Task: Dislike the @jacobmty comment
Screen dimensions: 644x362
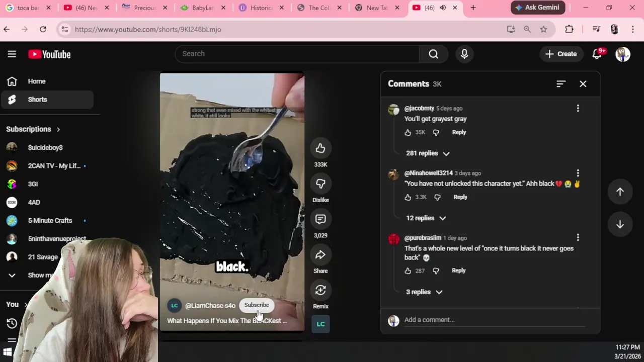Action: coord(436,132)
